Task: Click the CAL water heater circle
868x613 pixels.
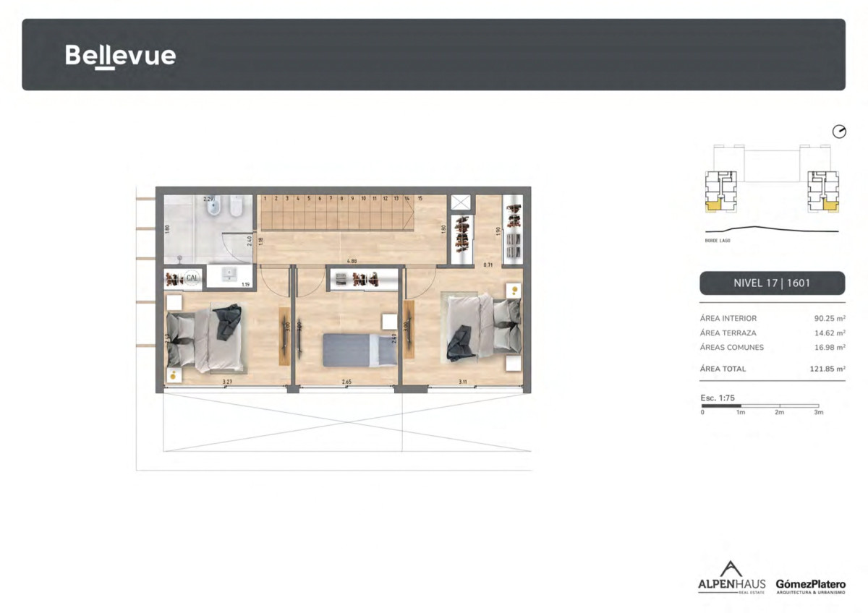Action: 192,278
